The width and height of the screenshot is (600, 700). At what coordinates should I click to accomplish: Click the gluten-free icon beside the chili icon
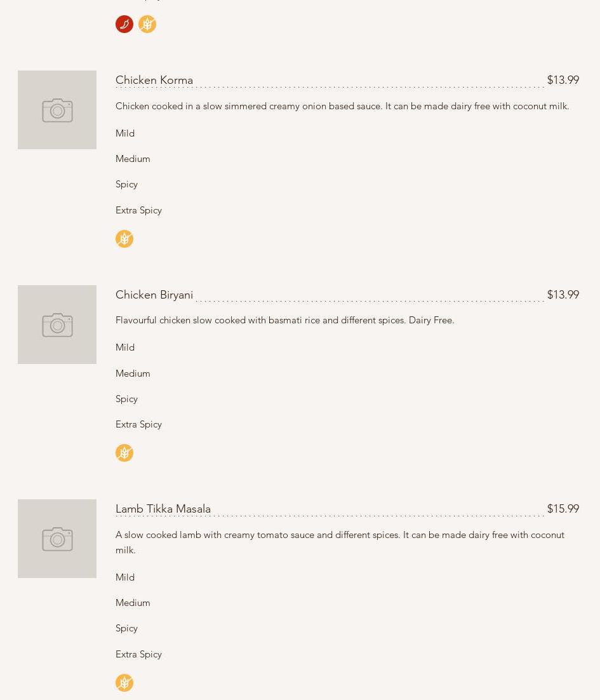(x=147, y=24)
